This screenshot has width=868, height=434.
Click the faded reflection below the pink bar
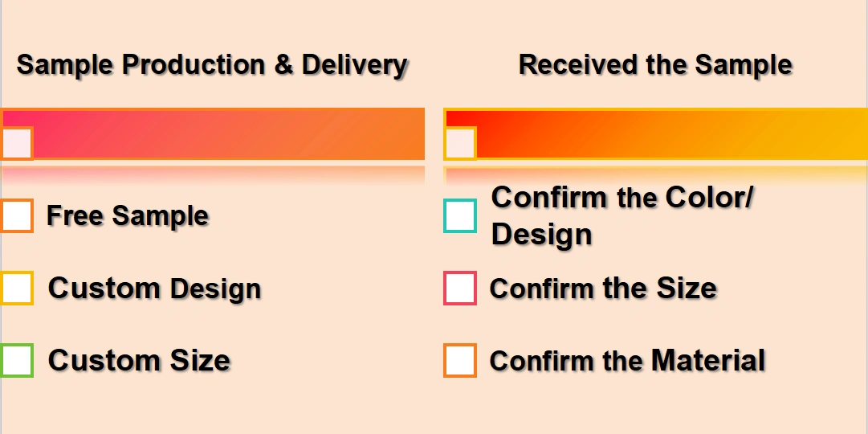pyautogui.click(x=213, y=174)
